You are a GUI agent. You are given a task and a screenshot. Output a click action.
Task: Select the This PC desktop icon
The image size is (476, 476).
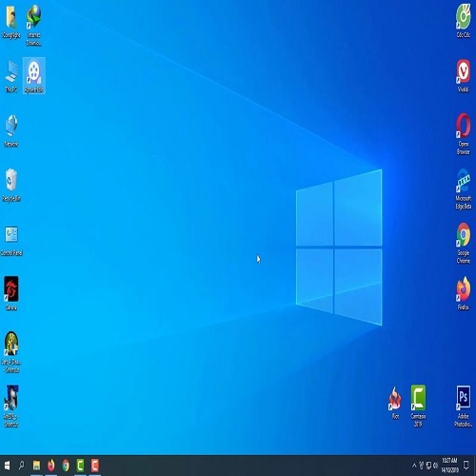[11, 76]
